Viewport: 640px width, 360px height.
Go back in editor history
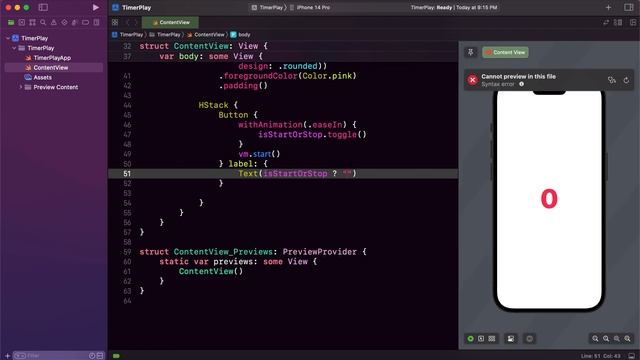(x=127, y=22)
